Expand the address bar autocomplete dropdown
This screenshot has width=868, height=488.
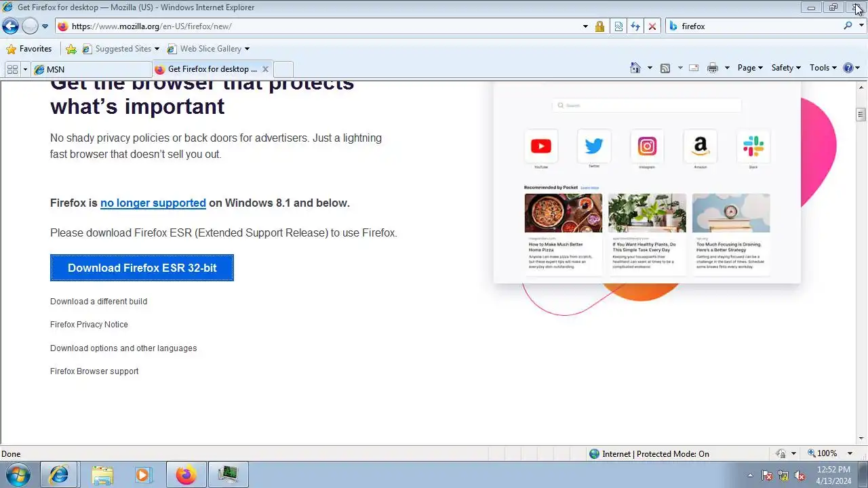585,26
